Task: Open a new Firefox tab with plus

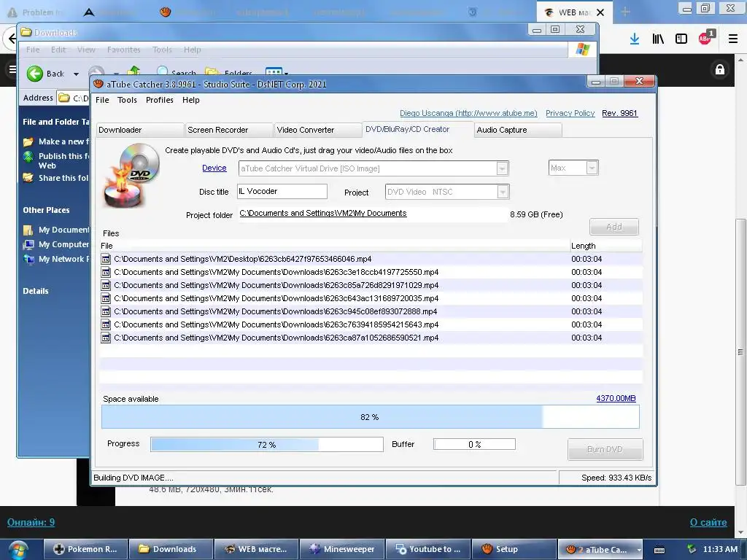Action: [625, 12]
